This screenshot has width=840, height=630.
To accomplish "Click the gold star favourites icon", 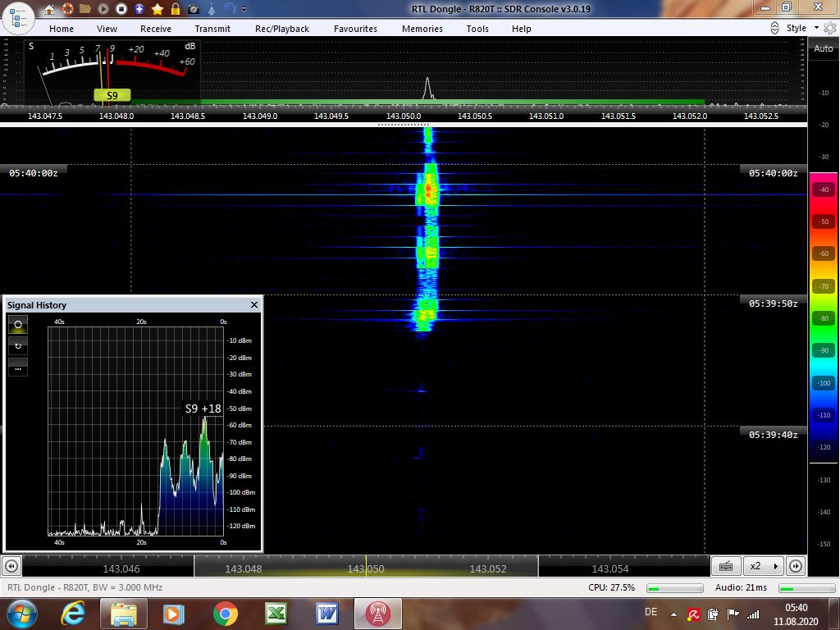I will [x=157, y=9].
